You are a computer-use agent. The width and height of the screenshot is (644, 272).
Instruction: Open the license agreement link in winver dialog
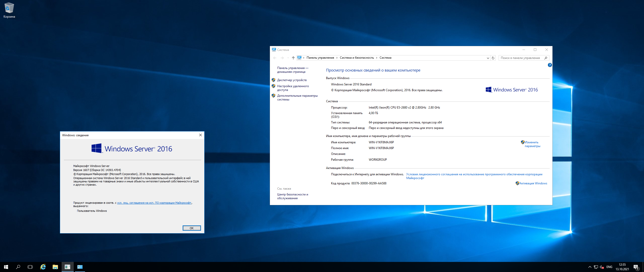(x=154, y=203)
